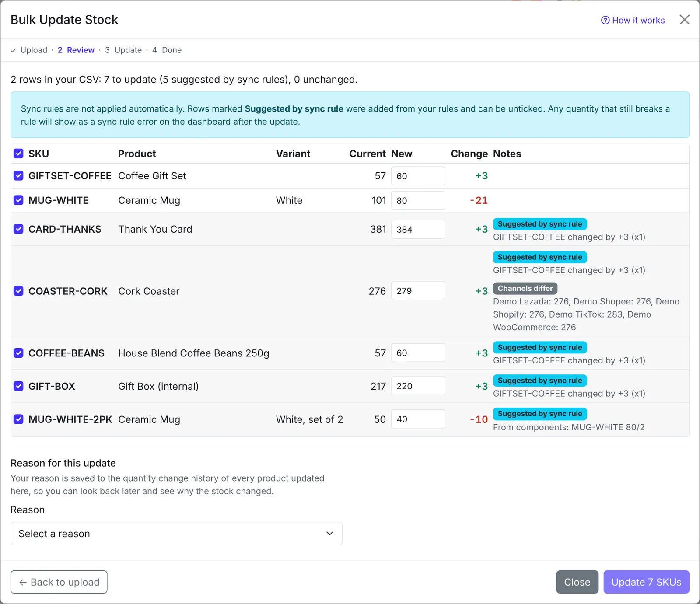700x604 pixels.
Task: Click the Notes column header
Action: tap(507, 154)
